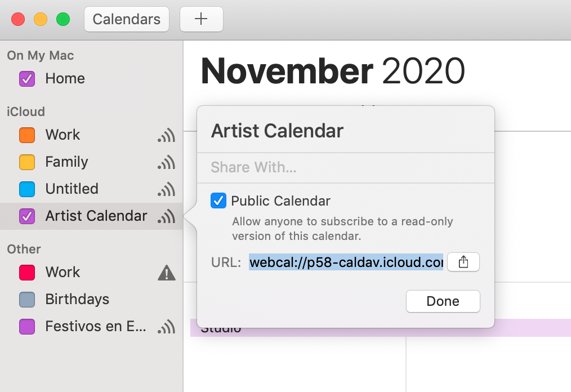Click Done to close the sharing popover
Viewport: 571px width, 392px height.
point(443,301)
